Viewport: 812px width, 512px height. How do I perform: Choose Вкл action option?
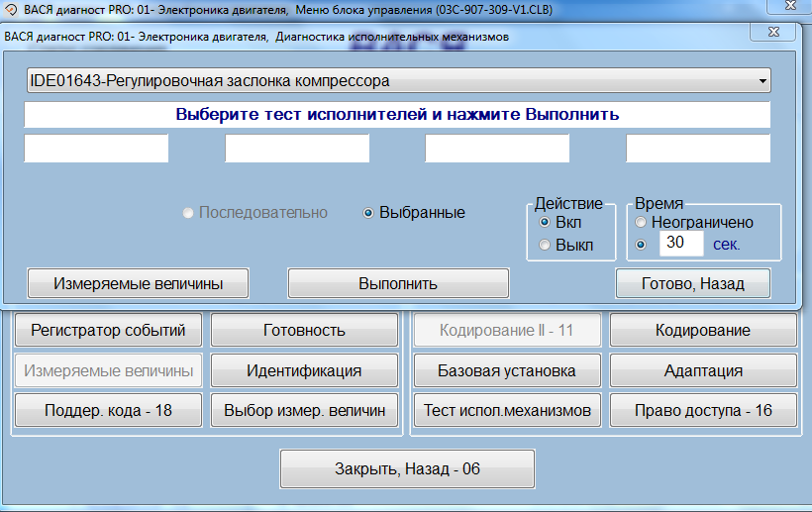pyautogui.click(x=544, y=223)
